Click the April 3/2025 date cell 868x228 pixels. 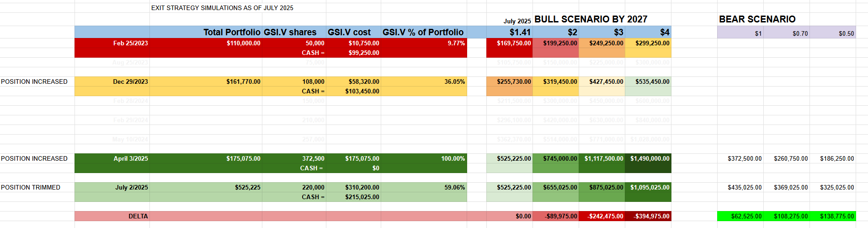[x=112, y=158]
